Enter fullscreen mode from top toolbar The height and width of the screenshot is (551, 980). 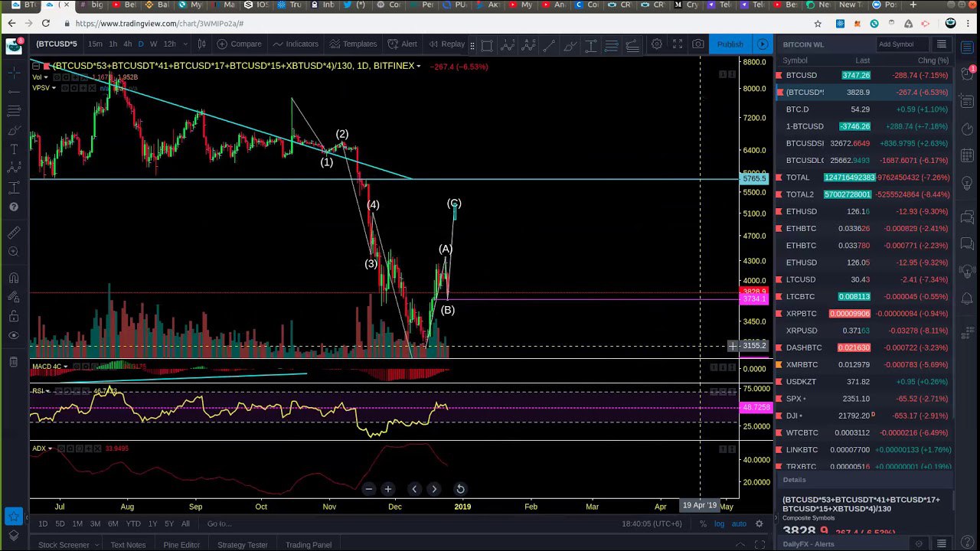point(678,44)
